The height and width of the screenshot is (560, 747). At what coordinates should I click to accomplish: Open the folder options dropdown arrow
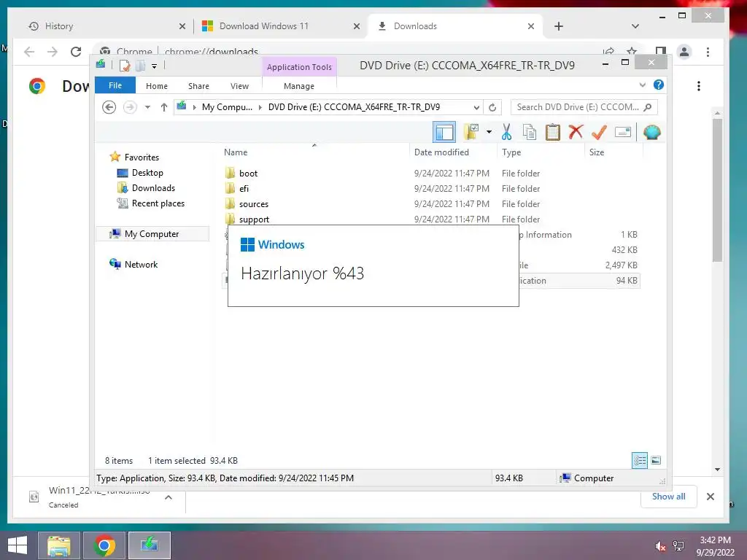[489, 132]
